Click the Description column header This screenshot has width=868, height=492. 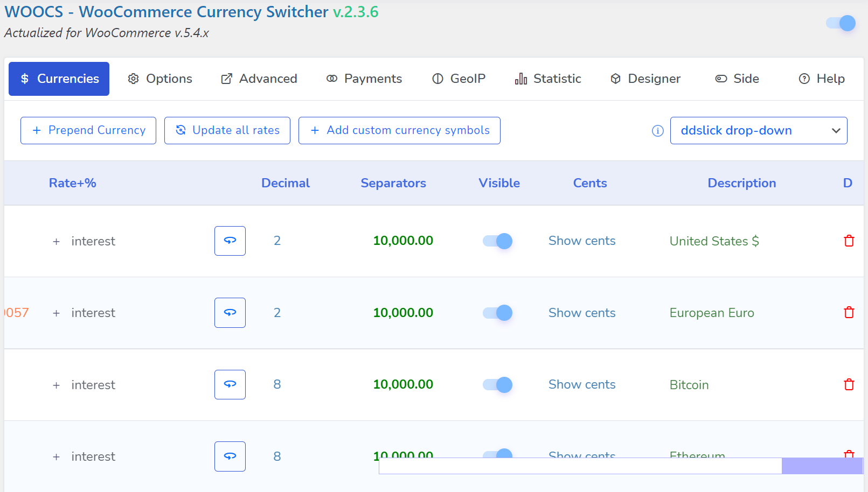(742, 183)
